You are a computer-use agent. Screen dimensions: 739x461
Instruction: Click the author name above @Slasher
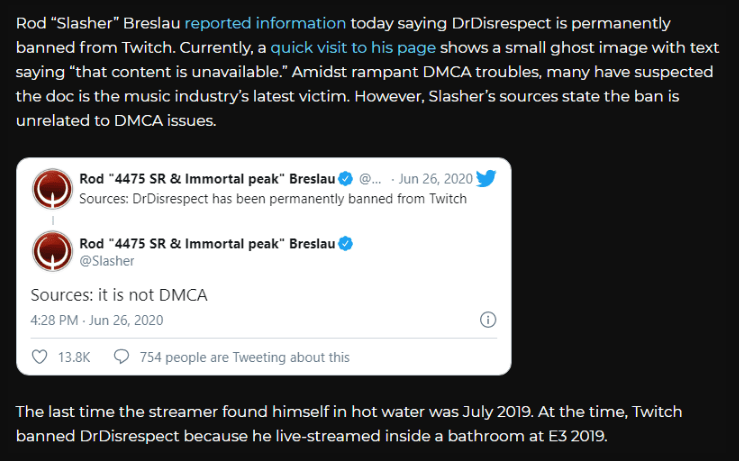point(207,244)
